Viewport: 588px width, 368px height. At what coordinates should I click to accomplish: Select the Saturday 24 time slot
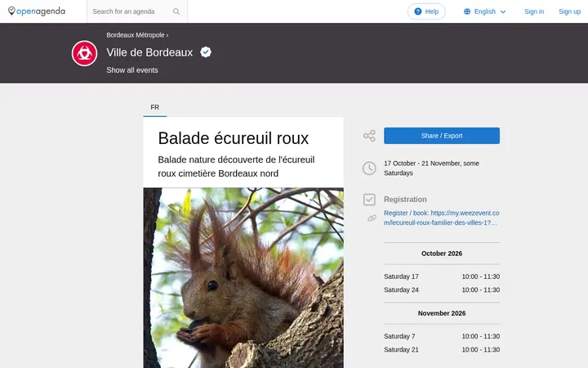[x=441, y=289]
